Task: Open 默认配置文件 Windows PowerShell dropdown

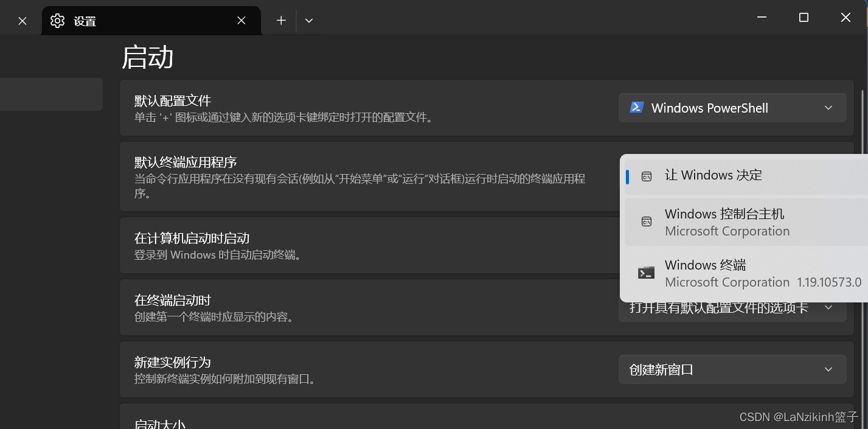Action: pos(732,108)
